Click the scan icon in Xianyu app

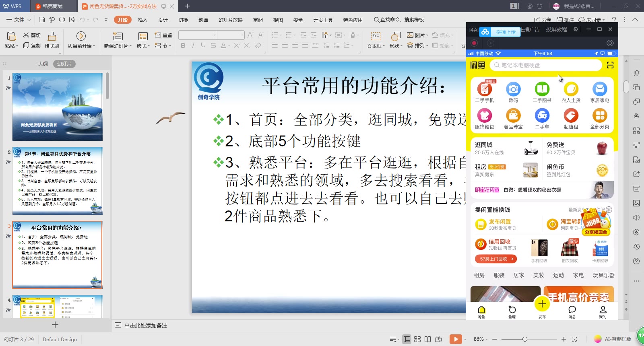[610, 65]
